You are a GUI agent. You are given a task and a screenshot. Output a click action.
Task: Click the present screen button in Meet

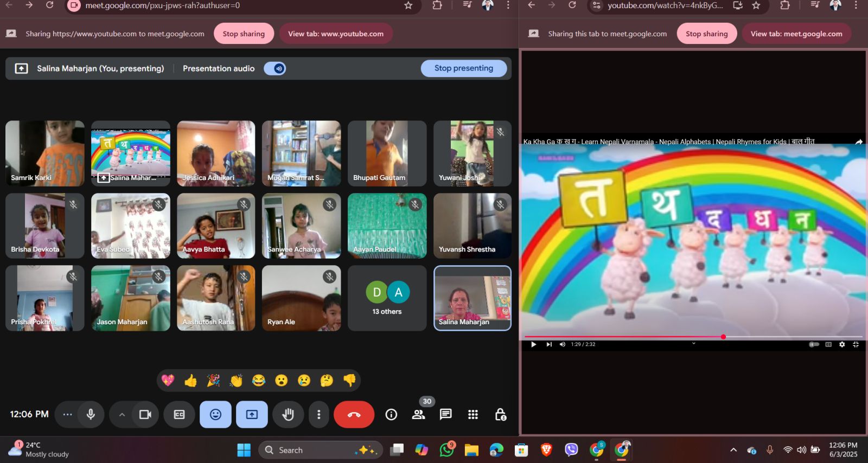pos(252,415)
